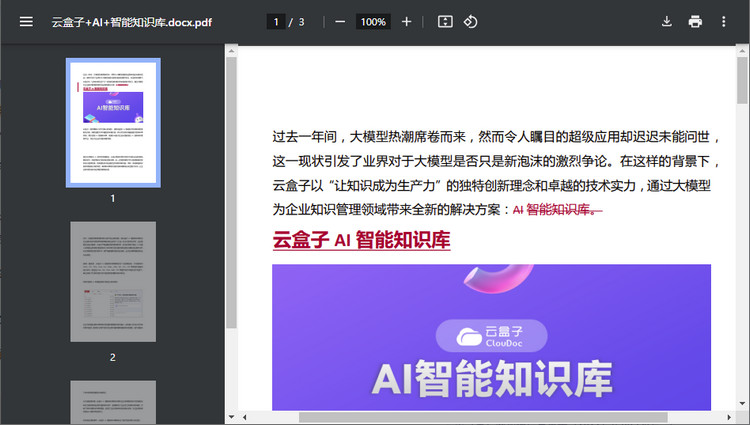Click the document scroll down arrow

pos(742,404)
